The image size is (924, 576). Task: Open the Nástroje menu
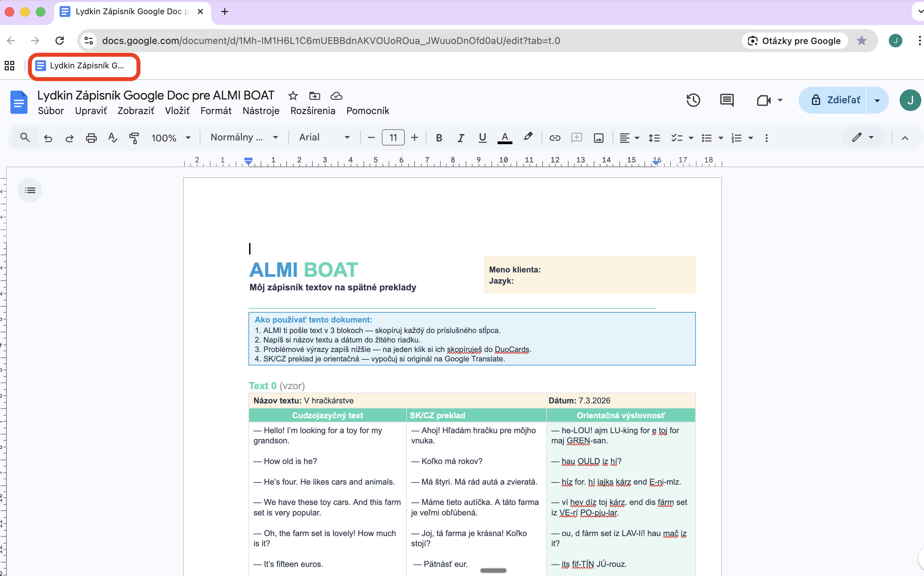[x=261, y=111]
